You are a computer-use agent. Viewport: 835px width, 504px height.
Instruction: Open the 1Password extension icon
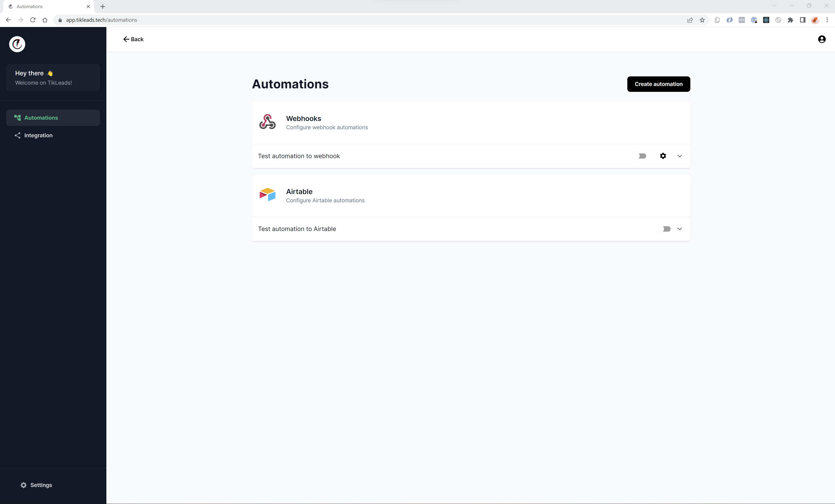[754, 20]
